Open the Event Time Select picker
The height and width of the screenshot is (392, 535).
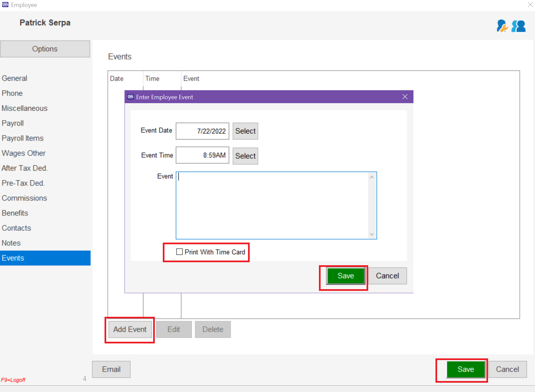coord(245,156)
